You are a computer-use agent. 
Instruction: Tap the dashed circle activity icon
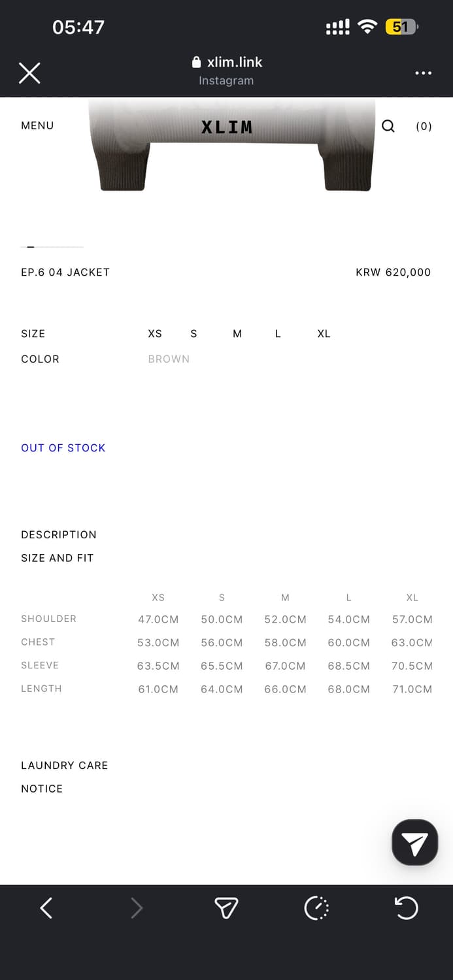point(316,907)
